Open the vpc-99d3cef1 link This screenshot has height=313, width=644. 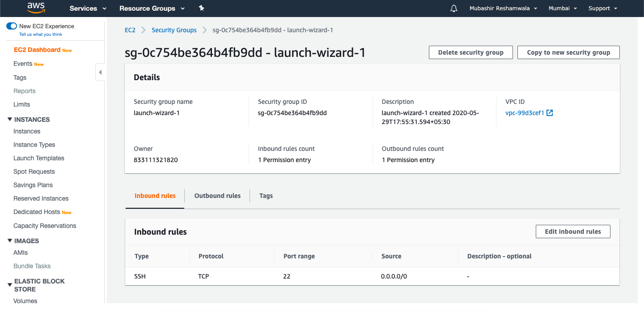[x=525, y=113]
